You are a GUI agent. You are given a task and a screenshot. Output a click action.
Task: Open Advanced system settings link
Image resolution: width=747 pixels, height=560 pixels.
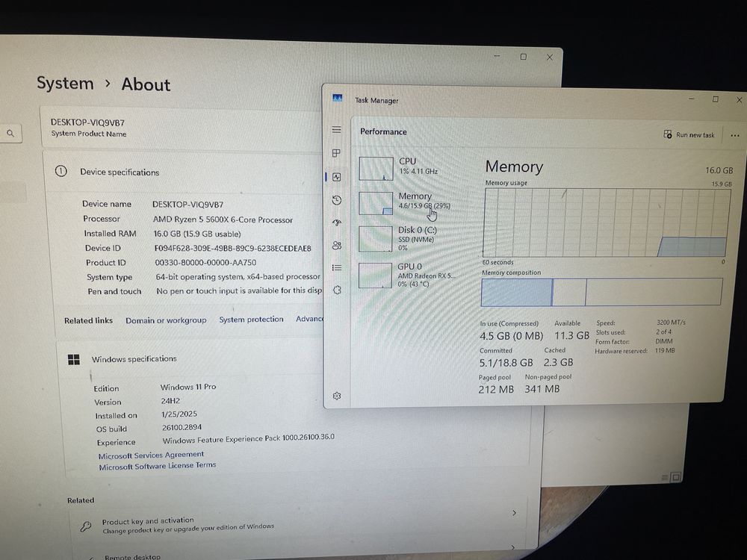coord(310,319)
